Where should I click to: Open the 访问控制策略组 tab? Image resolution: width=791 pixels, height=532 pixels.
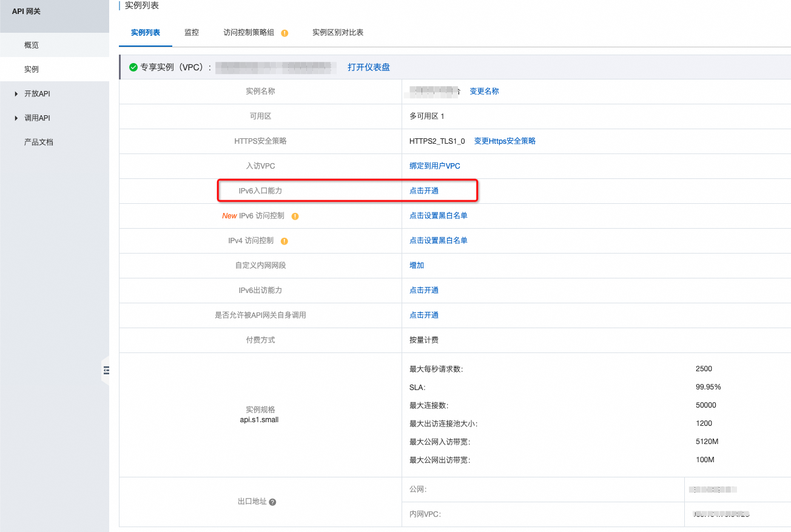249,33
